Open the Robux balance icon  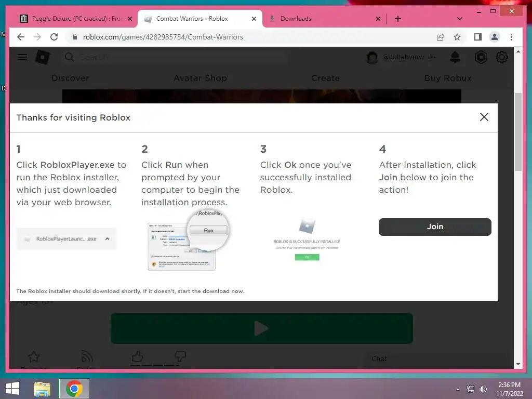tap(481, 57)
